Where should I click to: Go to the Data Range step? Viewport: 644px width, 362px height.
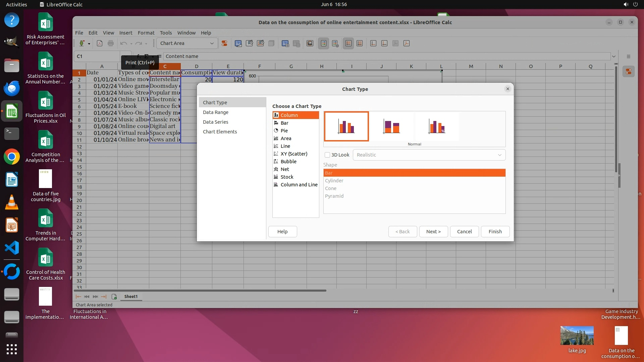(x=215, y=112)
